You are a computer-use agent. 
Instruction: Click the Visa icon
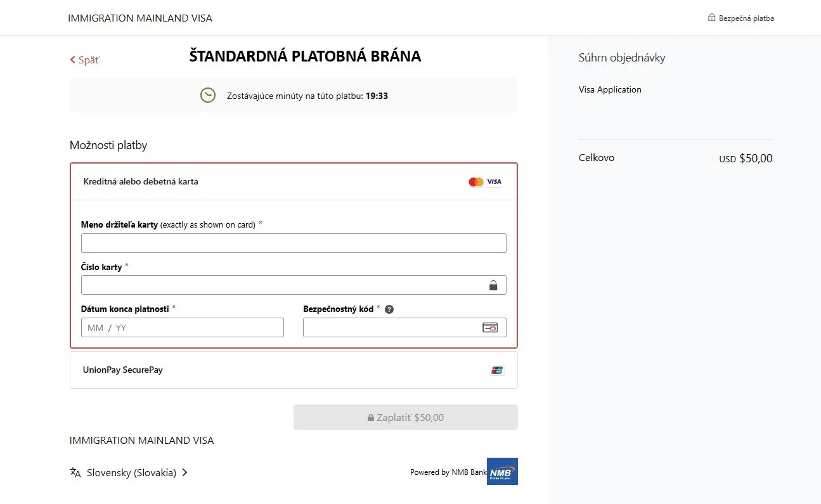point(493,181)
